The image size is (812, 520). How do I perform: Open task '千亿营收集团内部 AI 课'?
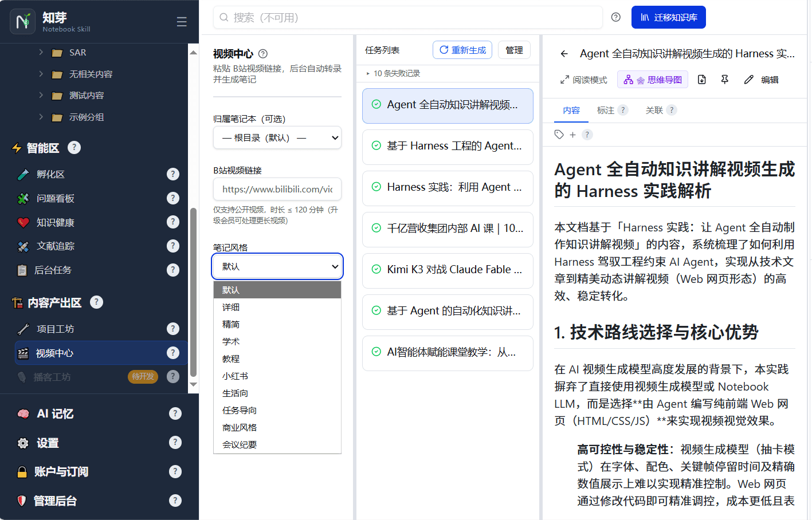[x=448, y=229]
